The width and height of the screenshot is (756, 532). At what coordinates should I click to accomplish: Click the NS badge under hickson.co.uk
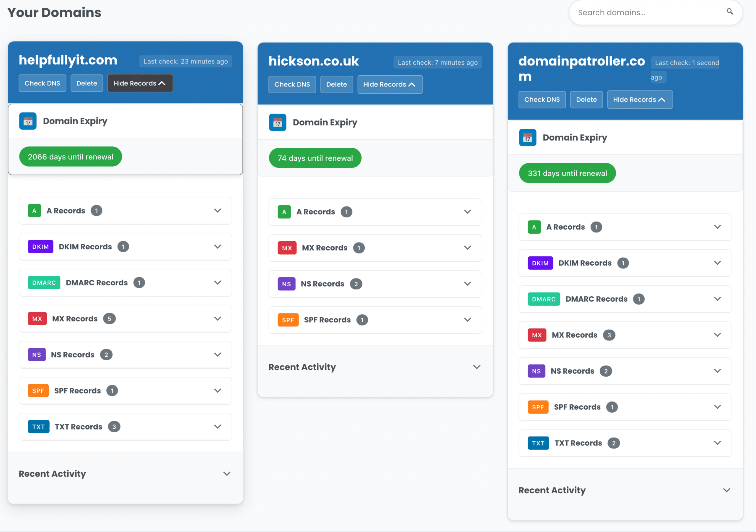[x=286, y=284]
